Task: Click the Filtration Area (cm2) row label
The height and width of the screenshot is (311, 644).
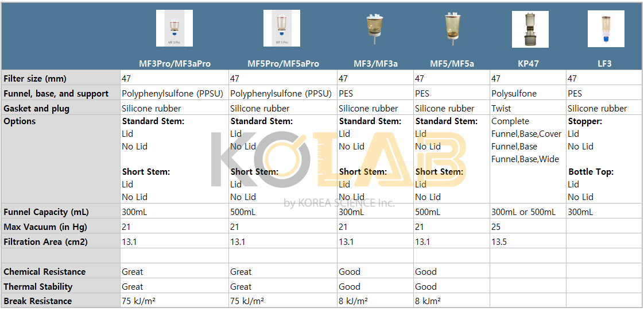Action: coord(45,242)
